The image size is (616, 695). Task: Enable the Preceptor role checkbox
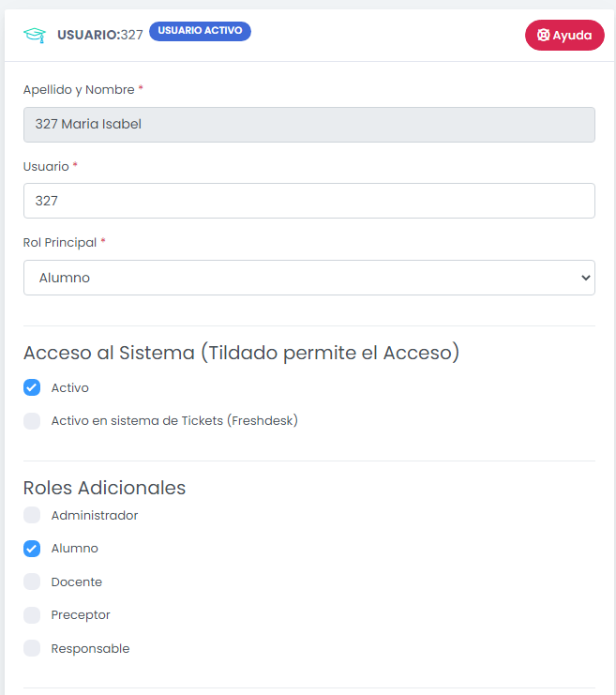[x=32, y=615]
